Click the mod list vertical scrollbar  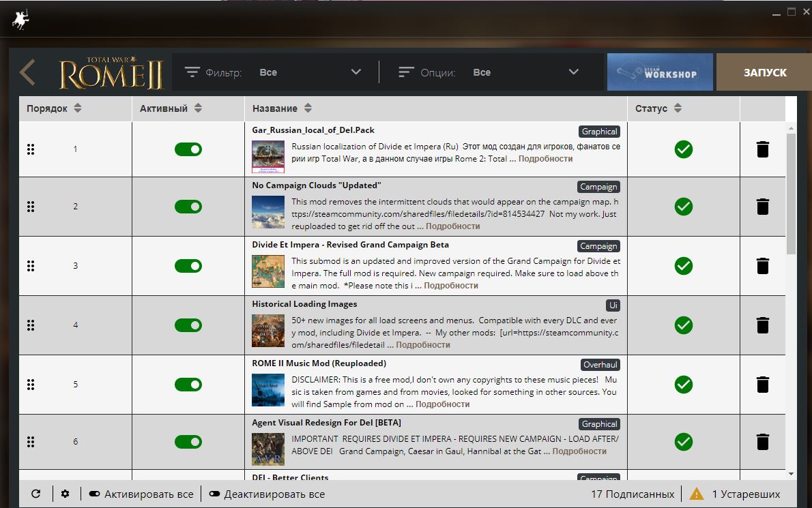tap(791, 194)
